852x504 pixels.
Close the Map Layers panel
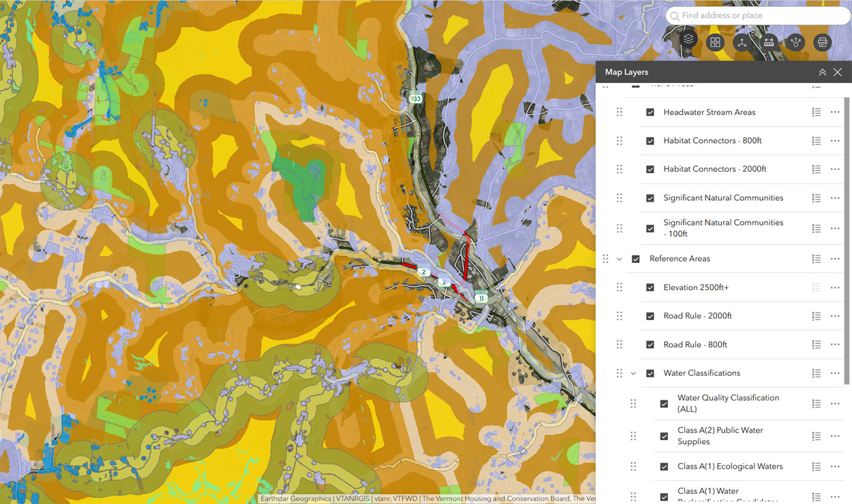(x=838, y=72)
